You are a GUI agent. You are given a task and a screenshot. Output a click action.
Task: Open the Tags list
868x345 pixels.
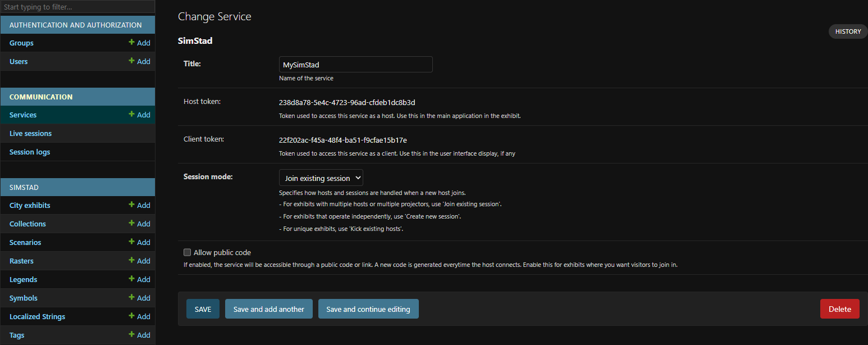pyautogui.click(x=17, y=335)
